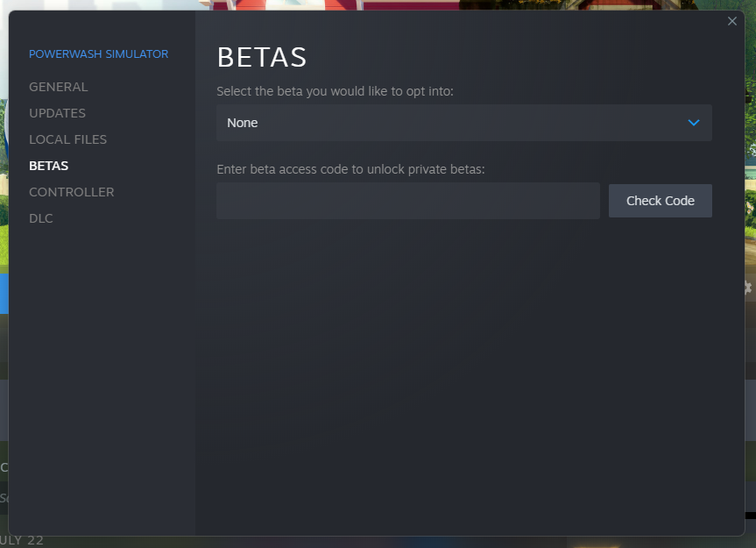Click the blue dropdown chevron arrow
Viewport: 756px width, 548px height.
pos(694,123)
